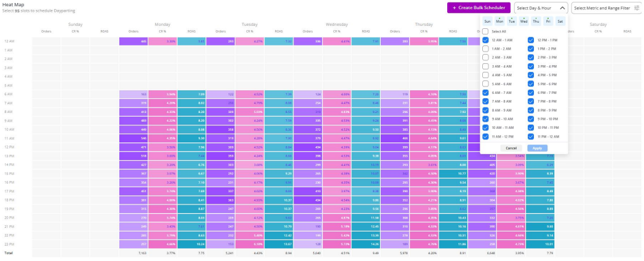644x261 pixels.
Task: Click the filter sliders icon
Action: click(x=636, y=8)
